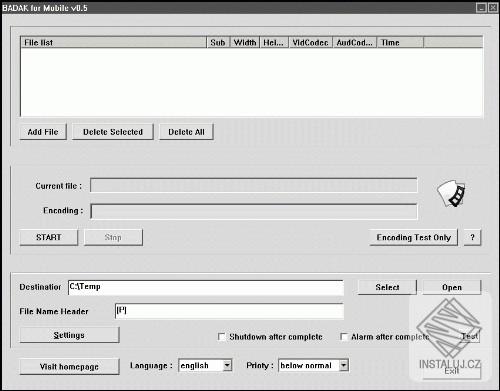Add a file to the list
The image size is (500, 391).
point(43,132)
